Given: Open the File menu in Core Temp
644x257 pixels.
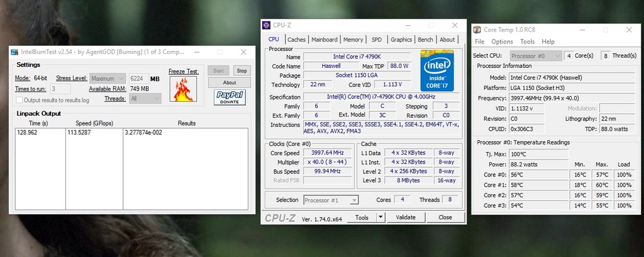Looking at the screenshot, I should click(480, 41).
